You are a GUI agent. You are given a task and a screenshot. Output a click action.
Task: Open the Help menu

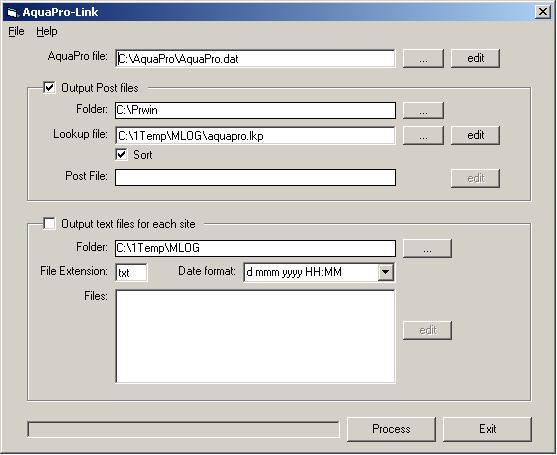click(x=47, y=31)
